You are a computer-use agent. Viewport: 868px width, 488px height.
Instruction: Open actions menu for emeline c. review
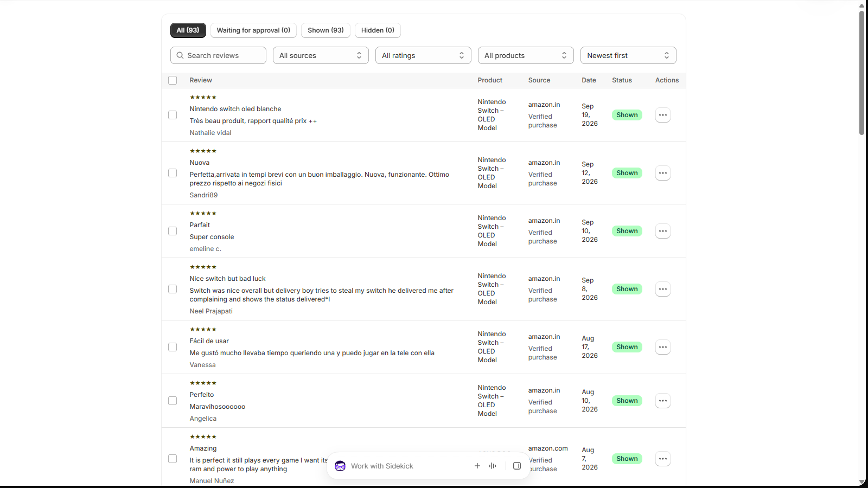click(662, 231)
